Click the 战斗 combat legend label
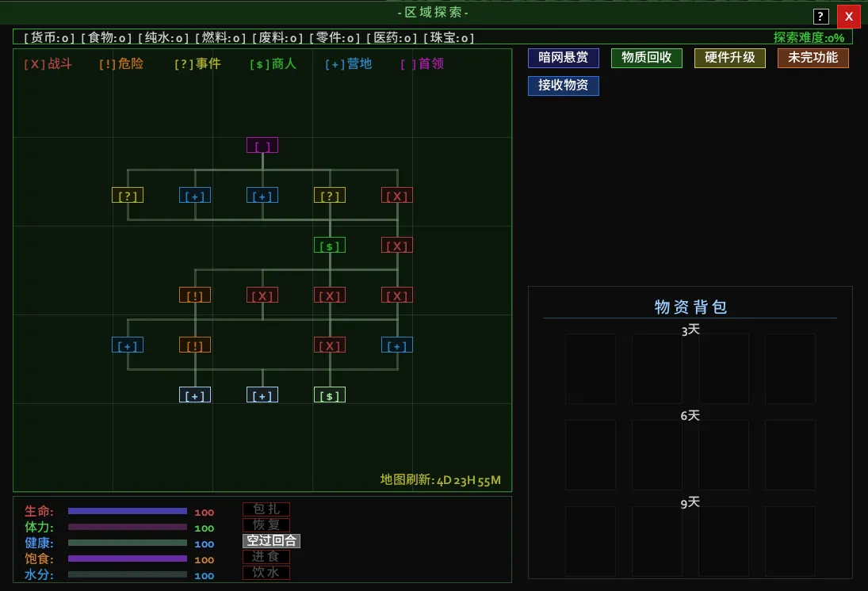This screenshot has height=591, width=868. coord(48,64)
